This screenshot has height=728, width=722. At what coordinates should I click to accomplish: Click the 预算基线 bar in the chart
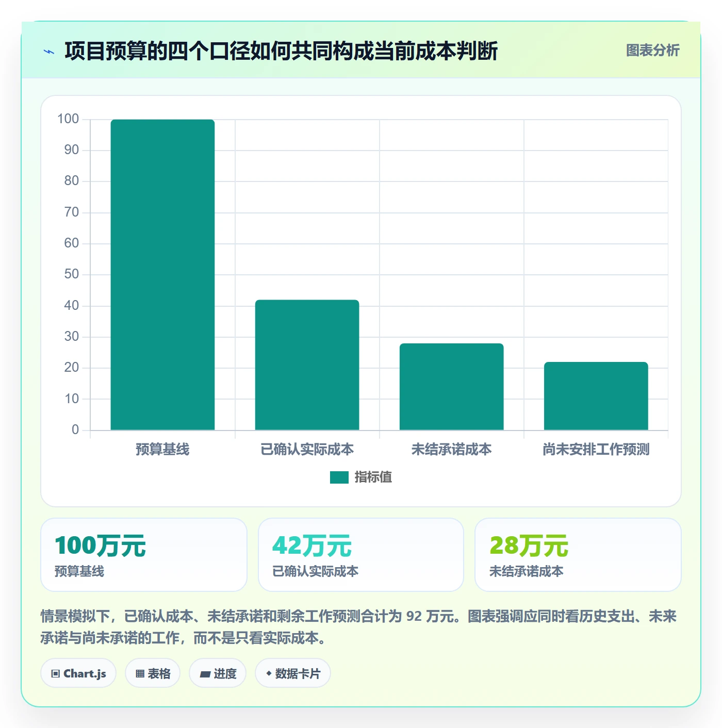tap(162, 275)
